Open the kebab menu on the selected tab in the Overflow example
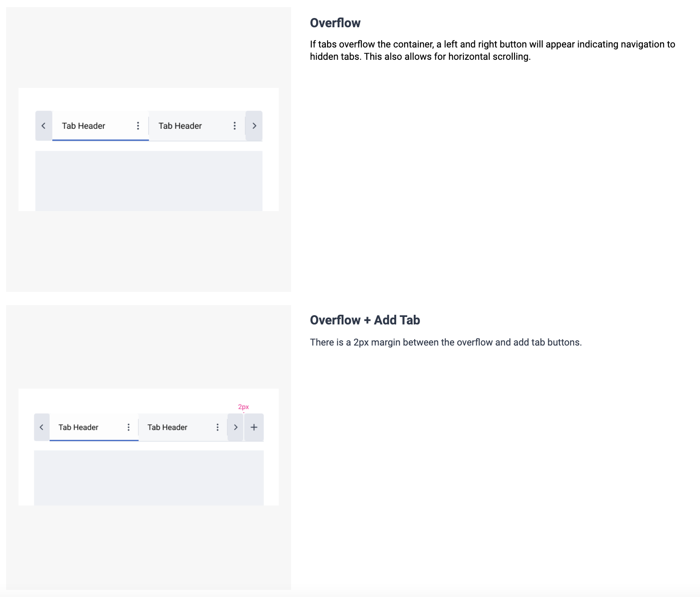This screenshot has height=597, width=700. click(x=138, y=126)
